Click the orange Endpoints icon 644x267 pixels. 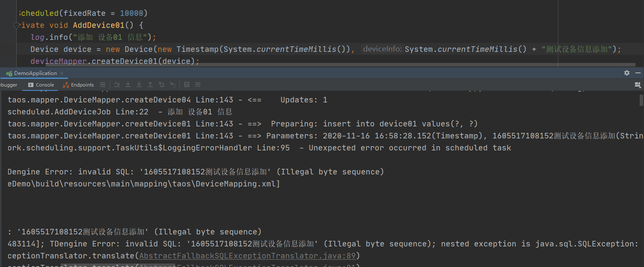click(66, 84)
